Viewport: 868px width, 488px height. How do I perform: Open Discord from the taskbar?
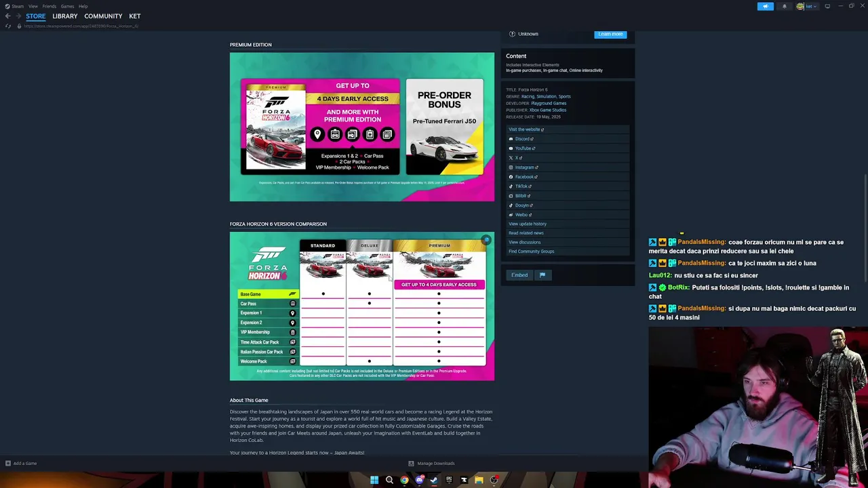[x=419, y=480]
